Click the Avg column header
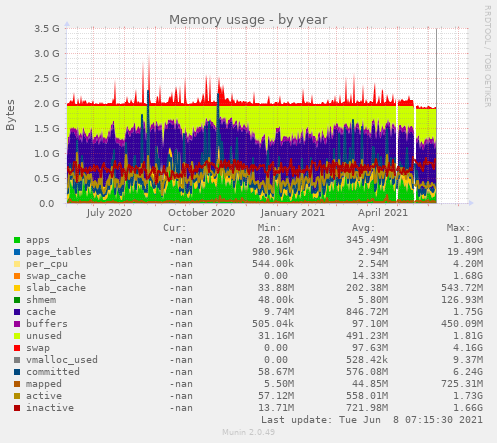Viewport: 497px width, 443px height. [364, 228]
